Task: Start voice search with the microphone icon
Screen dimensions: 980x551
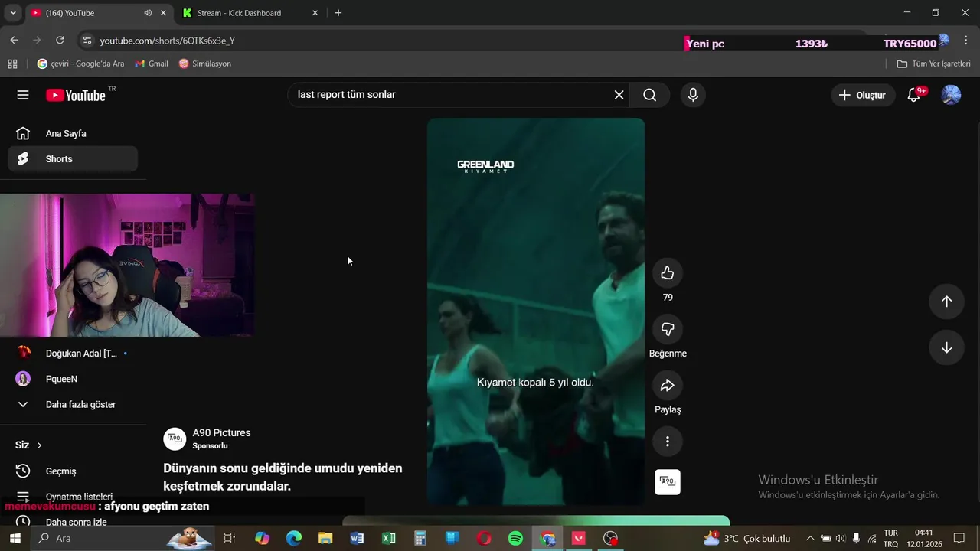Action: point(693,95)
